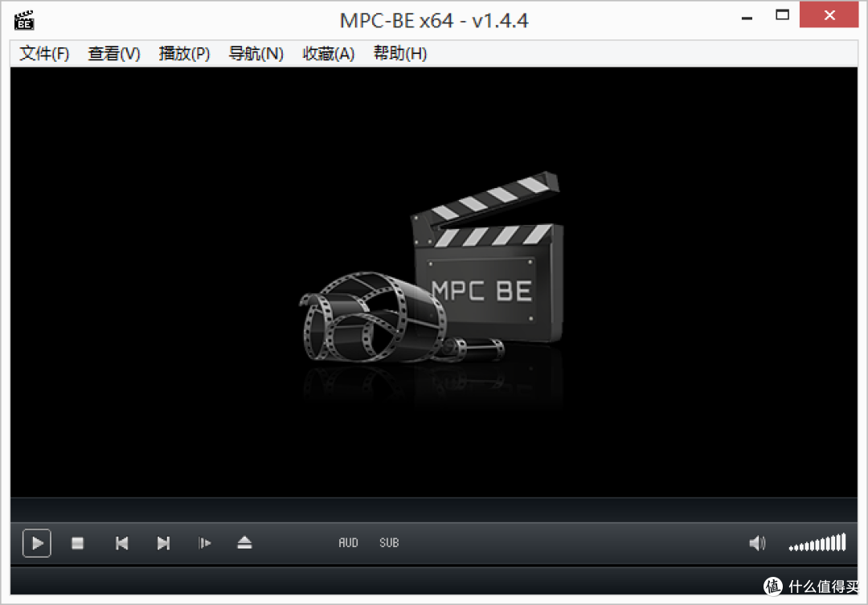Click the Play button

point(37,543)
